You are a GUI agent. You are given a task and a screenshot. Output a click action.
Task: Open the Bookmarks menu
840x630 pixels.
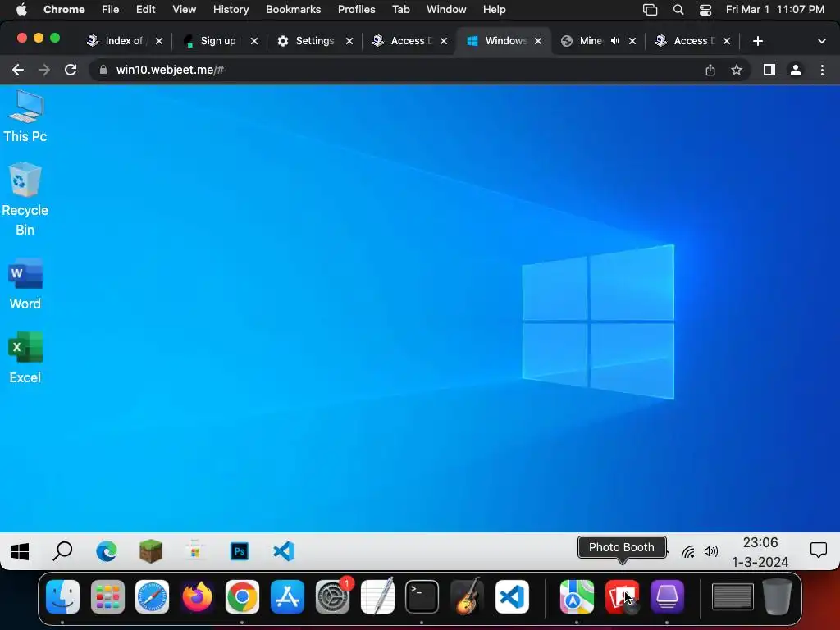click(x=293, y=9)
